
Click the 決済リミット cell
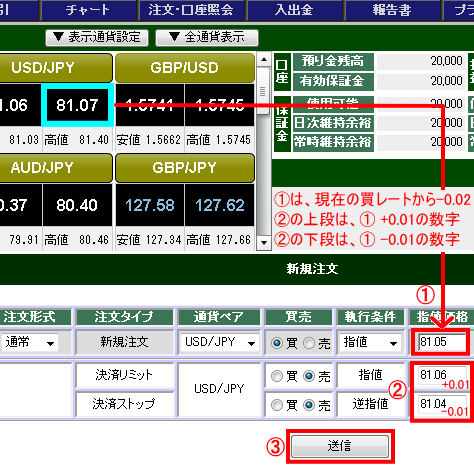[124, 375]
